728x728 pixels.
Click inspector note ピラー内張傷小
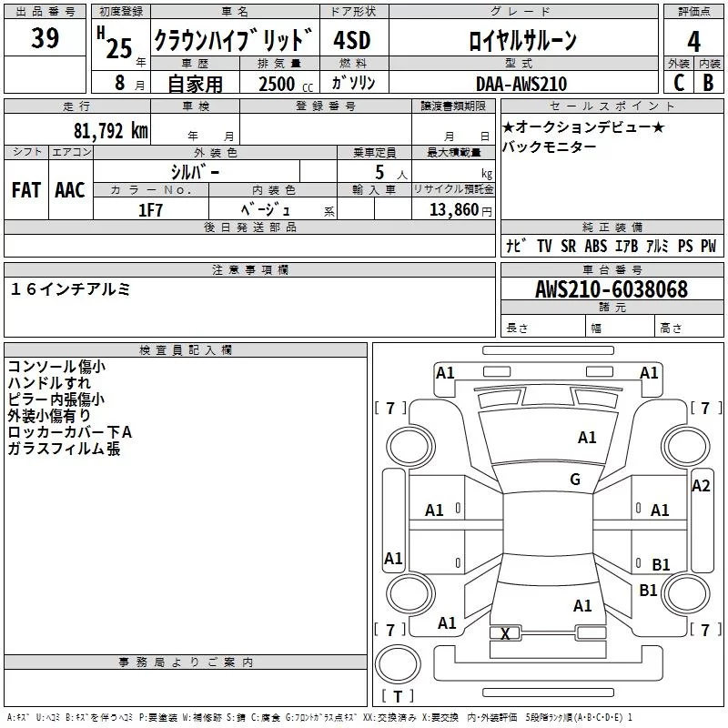click(x=56, y=399)
